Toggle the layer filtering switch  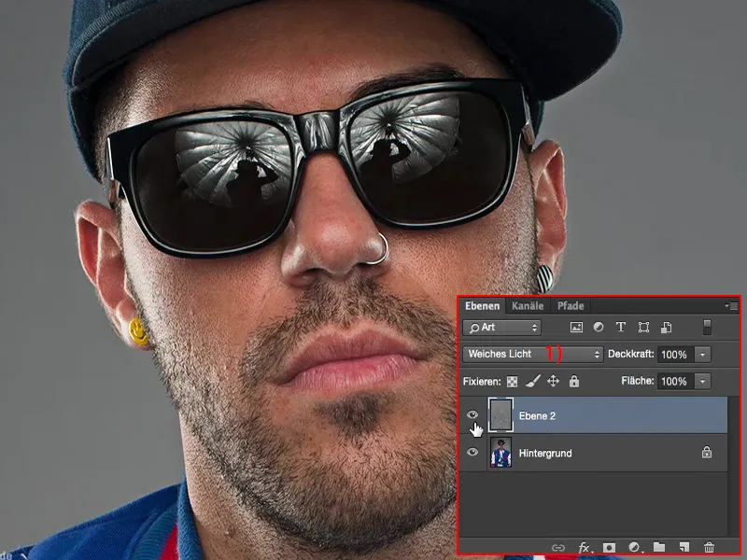708,328
